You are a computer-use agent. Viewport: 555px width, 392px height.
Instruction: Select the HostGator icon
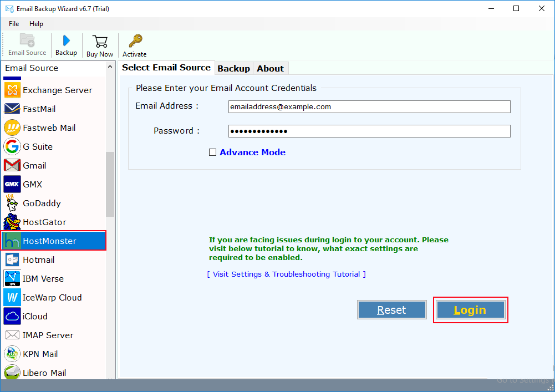click(x=12, y=222)
